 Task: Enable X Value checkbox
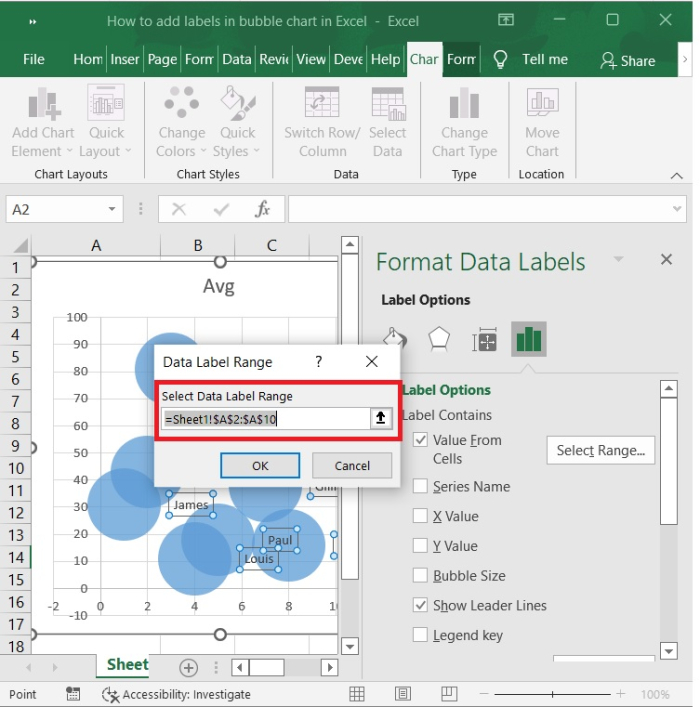point(420,515)
